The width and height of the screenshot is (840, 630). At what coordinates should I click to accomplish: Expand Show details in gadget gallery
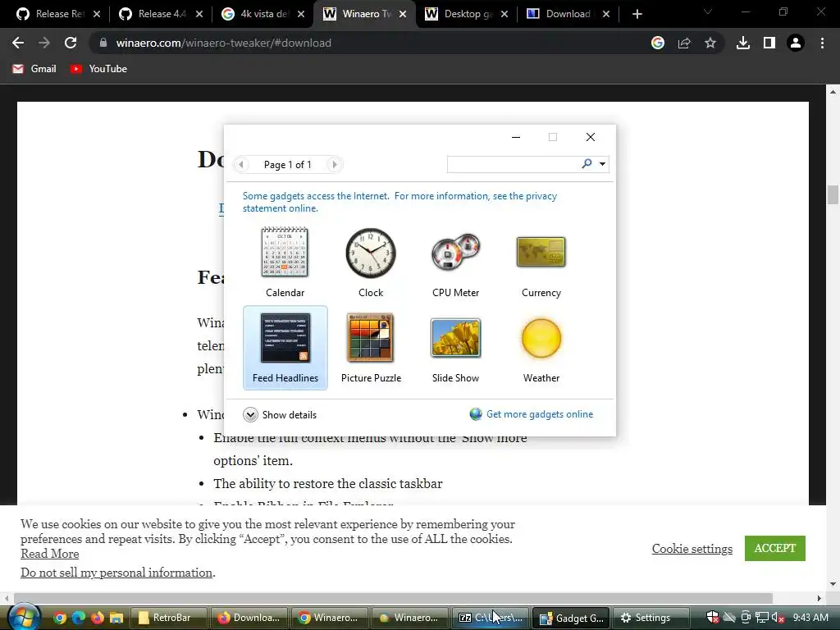pyautogui.click(x=280, y=414)
